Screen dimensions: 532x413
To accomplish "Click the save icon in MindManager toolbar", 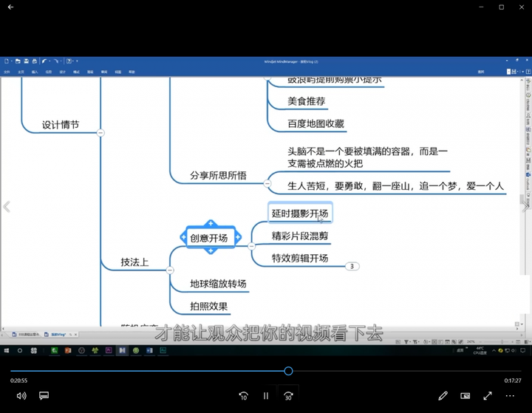I will [26, 61].
